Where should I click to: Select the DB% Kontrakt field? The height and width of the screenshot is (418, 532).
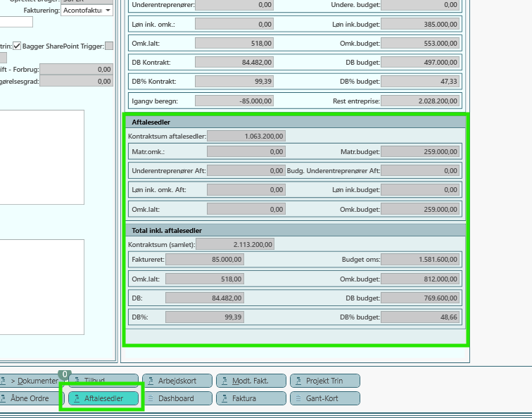coord(234,82)
